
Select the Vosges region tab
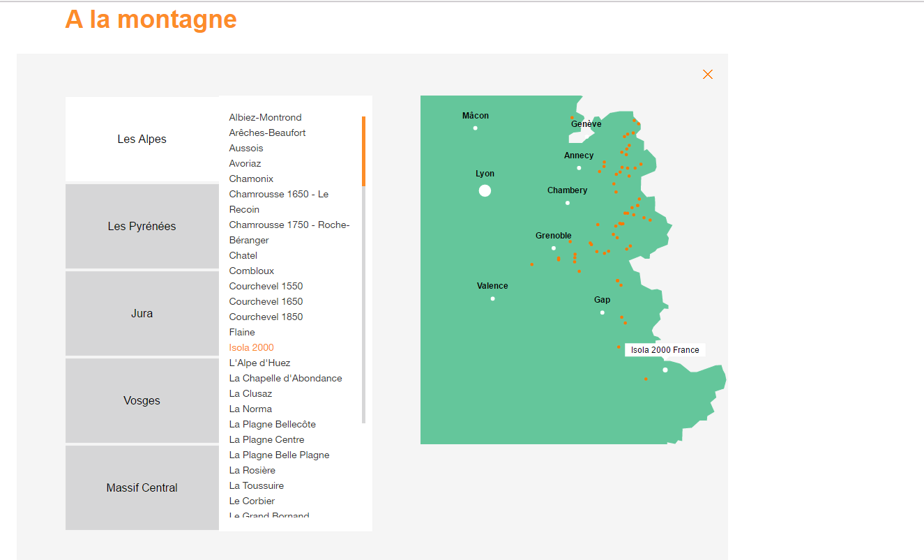coord(142,401)
